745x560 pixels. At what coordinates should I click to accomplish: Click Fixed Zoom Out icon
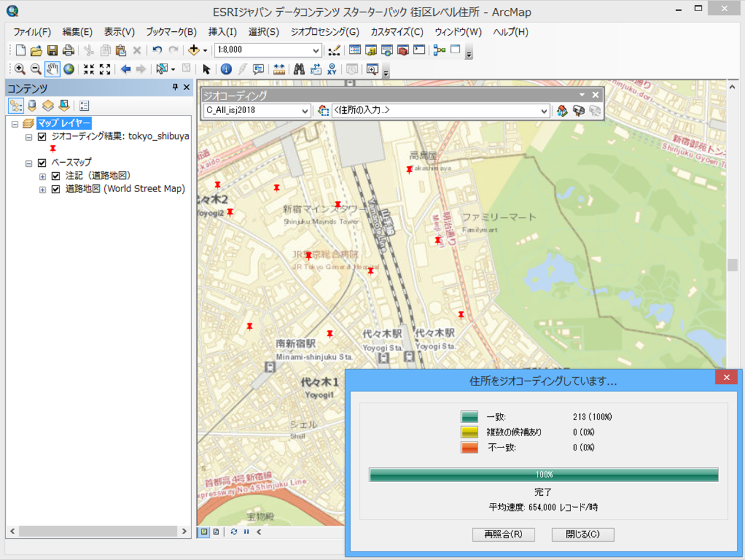[x=105, y=69]
